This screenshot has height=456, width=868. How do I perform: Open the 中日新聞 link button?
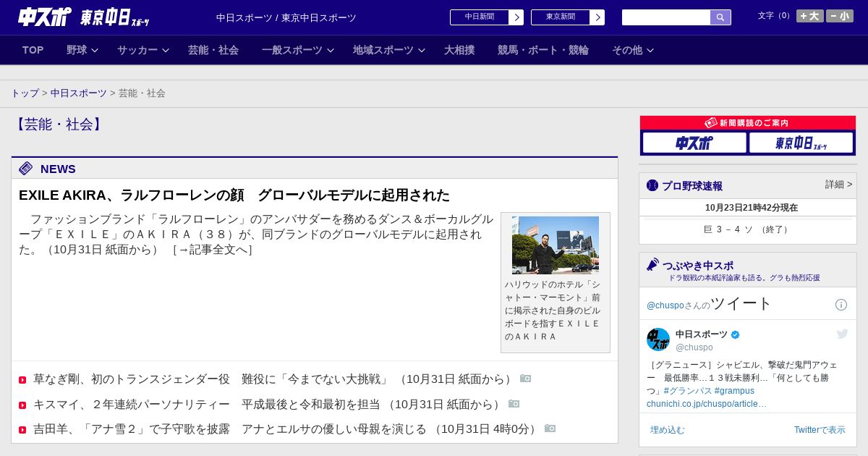pos(480,17)
